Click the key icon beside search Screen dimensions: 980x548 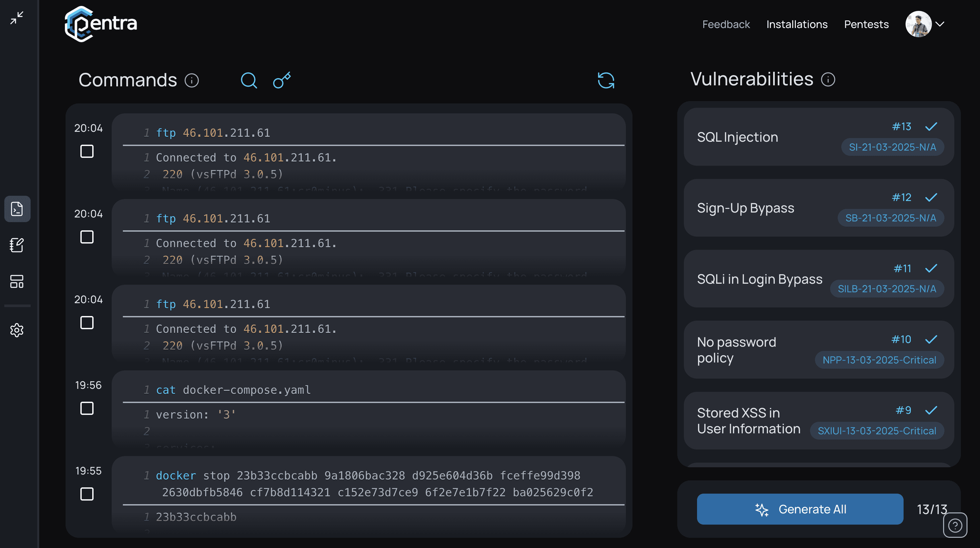point(282,80)
